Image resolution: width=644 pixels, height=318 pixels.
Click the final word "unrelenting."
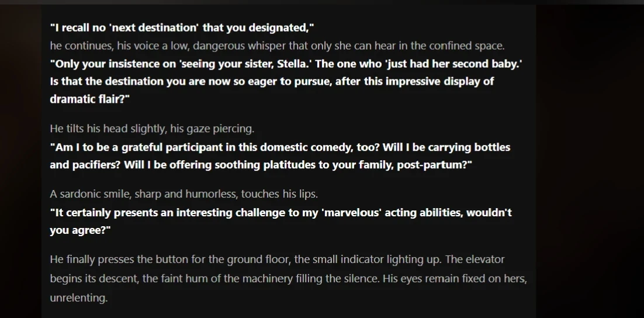point(79,298)
